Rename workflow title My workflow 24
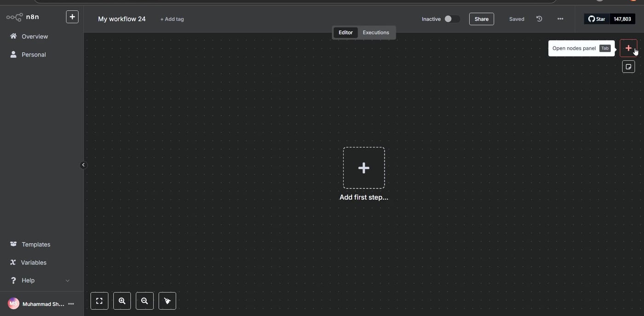 tap(122, 19)
